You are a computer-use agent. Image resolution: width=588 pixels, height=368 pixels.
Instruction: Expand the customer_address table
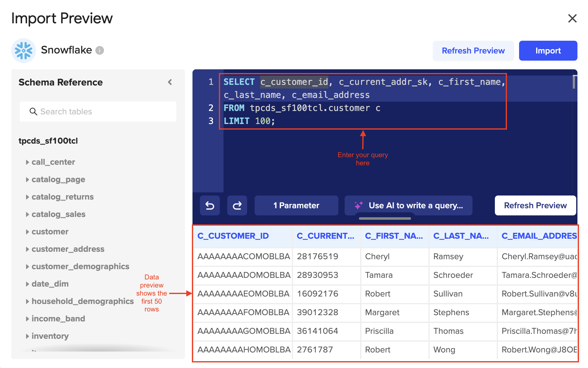27,249
